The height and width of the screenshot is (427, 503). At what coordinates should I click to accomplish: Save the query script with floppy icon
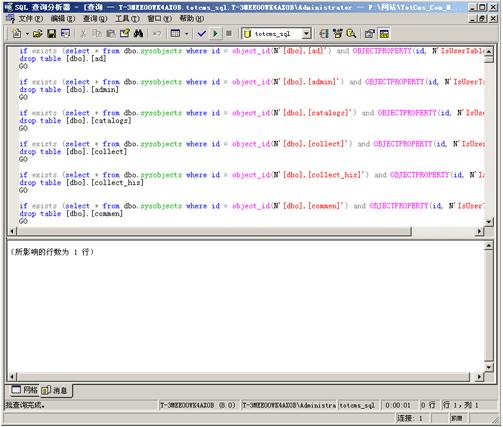52,34
